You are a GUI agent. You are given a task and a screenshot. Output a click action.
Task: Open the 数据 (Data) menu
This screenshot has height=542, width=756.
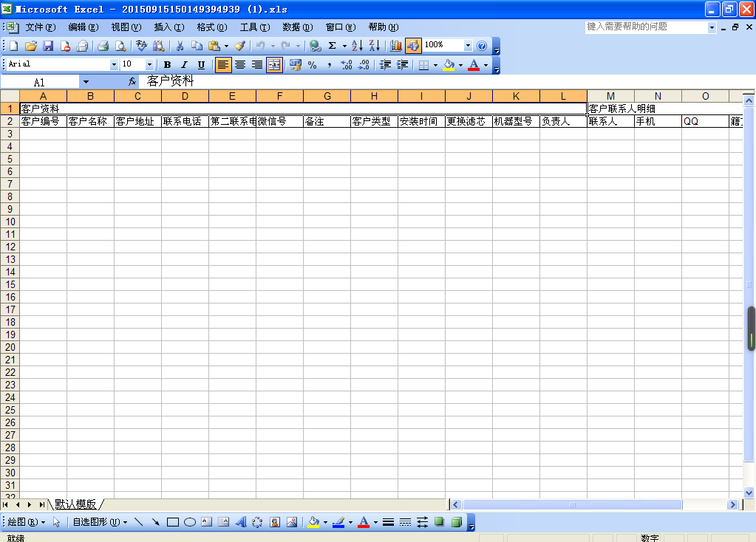coord(297,27)
